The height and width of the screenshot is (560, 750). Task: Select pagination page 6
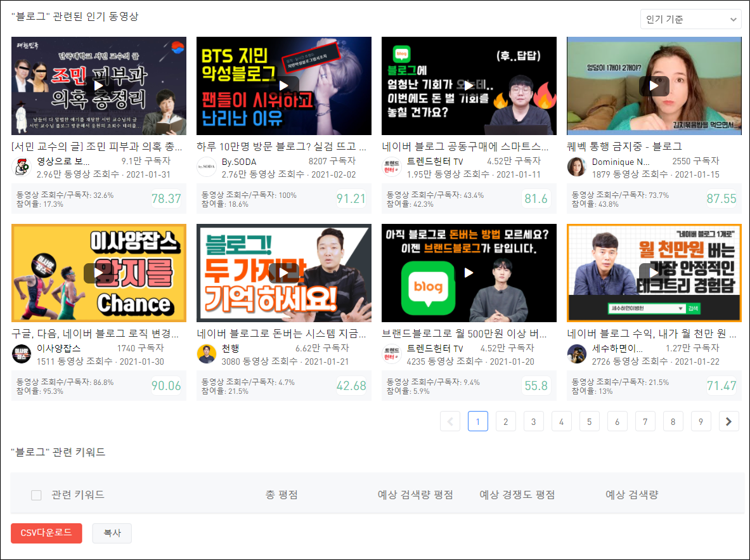[617, 421]
